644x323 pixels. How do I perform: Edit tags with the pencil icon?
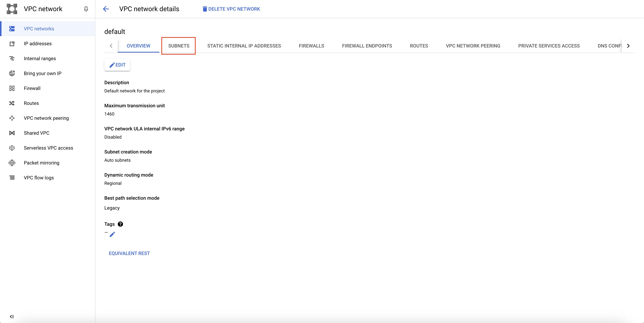[x=112, y=234]
